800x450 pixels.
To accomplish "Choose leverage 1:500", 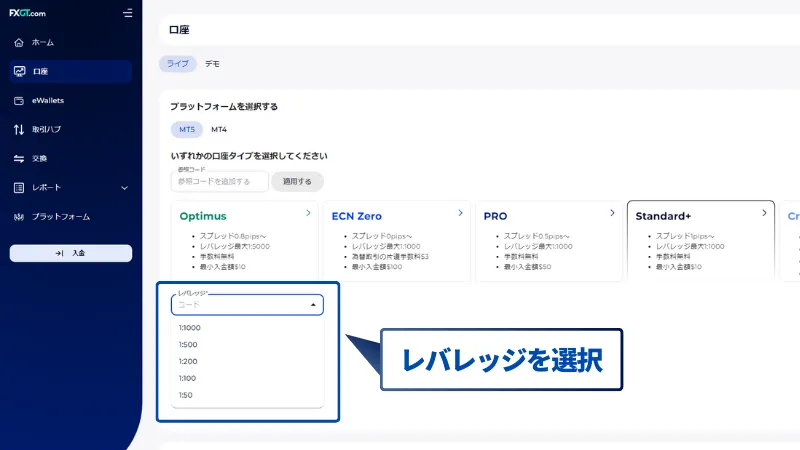I will (247, 345).
